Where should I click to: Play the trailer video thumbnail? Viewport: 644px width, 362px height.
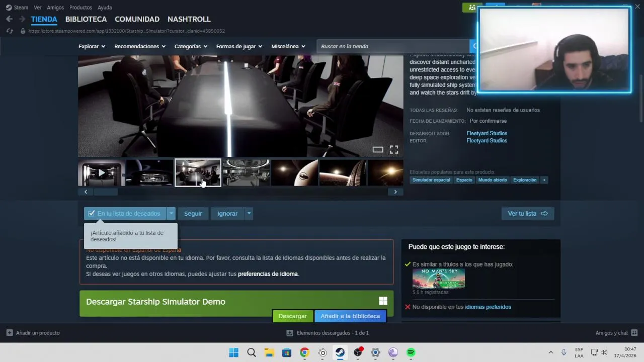[x=101, y=173]
